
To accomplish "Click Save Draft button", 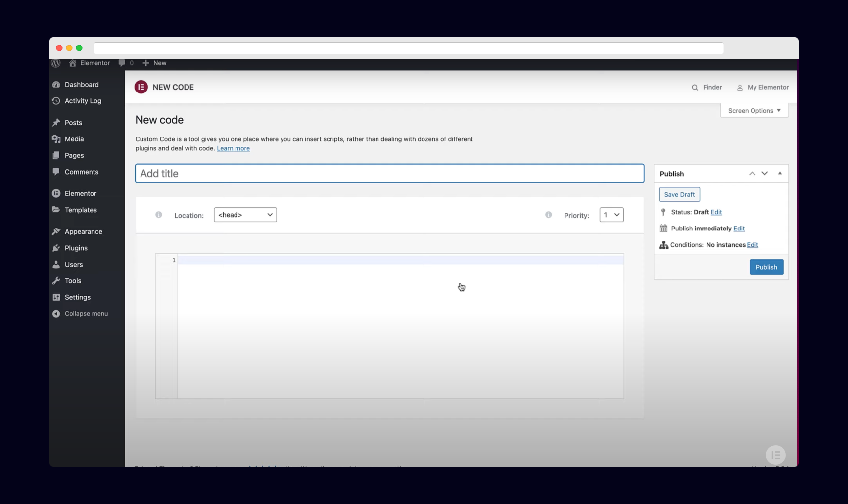I will pyautogui.click(x=679, y=194).
